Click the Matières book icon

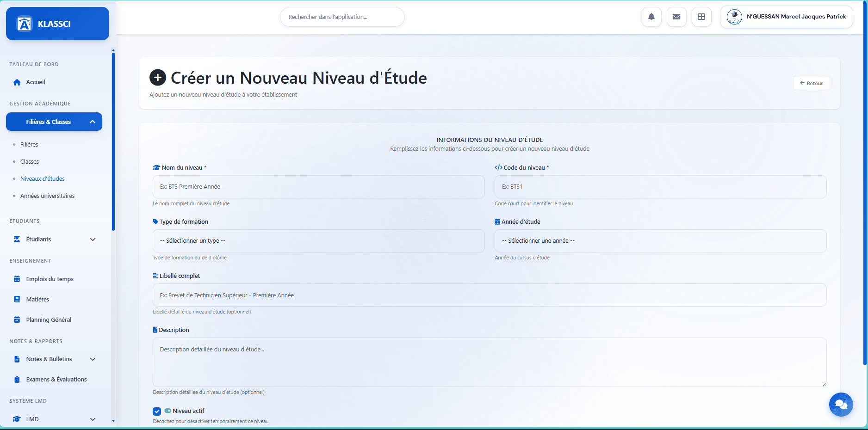(17, 299)
